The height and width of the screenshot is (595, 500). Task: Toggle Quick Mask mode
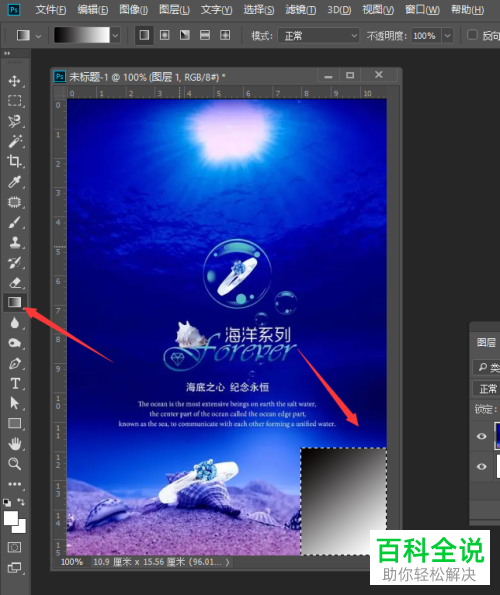[14, 547]
